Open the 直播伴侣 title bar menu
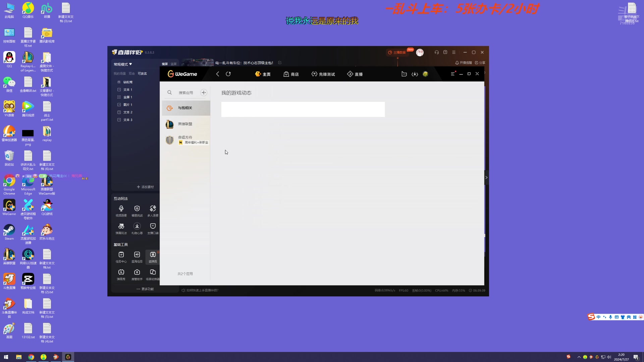The width and height of the screenshot is (644, 362). 454,52
